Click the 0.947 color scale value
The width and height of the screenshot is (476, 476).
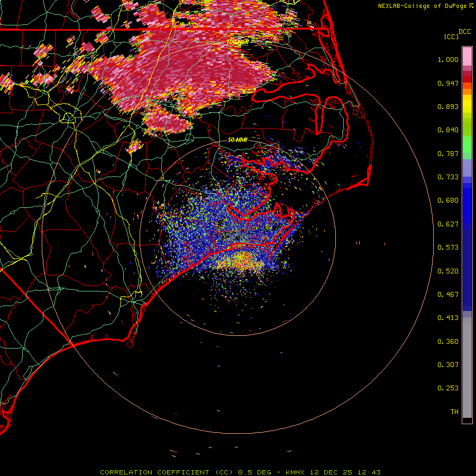click(448, 83)
